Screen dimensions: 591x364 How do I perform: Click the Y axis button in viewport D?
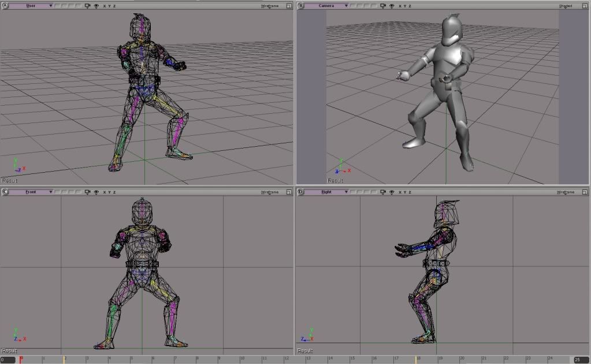405,192
